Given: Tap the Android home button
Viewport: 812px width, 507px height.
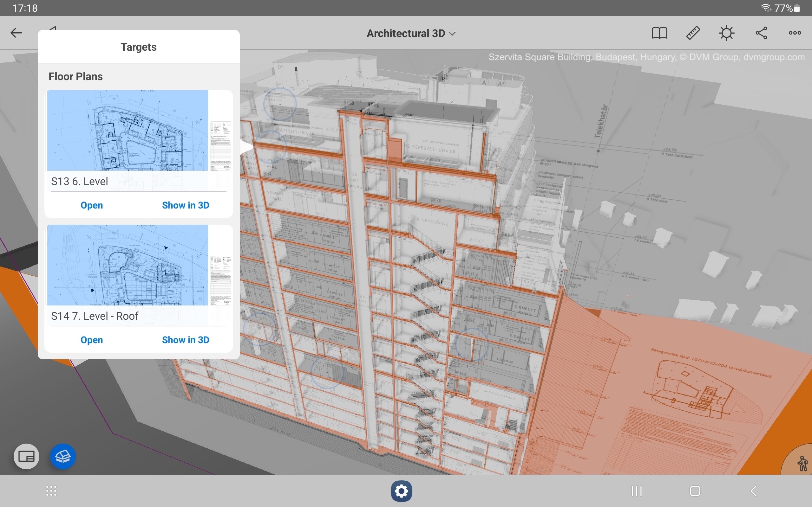Looking at the screenshot, I should click(x=695, y=491).
